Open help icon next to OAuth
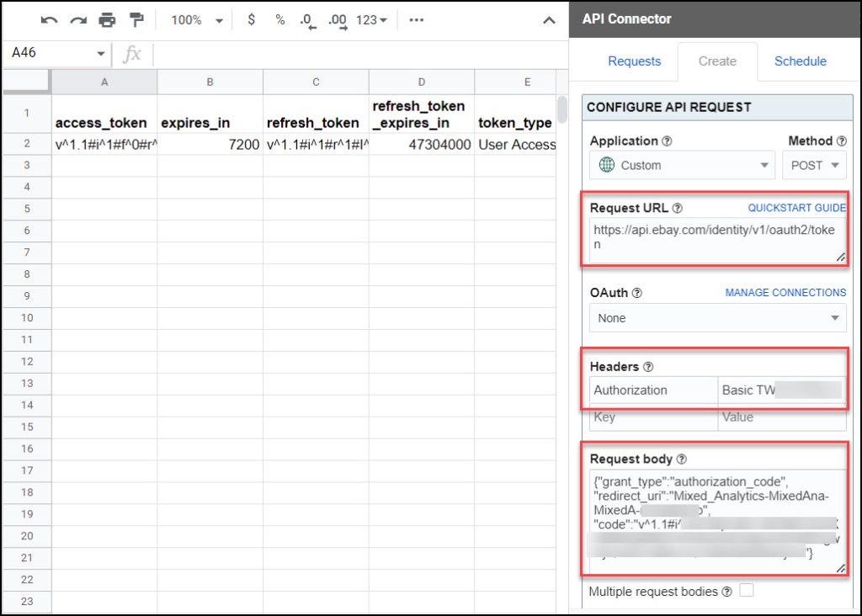The width and height of the screenshot is (862, 616). 636,293
